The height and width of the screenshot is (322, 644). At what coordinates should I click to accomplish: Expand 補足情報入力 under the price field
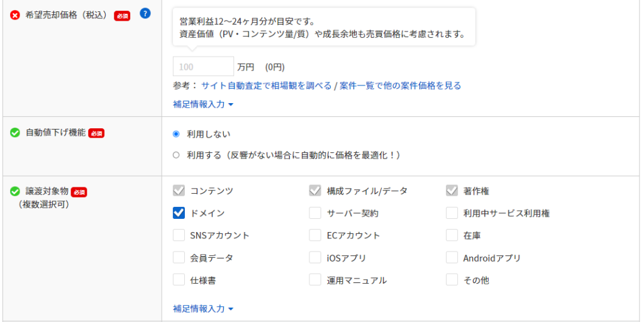[203, 104]
